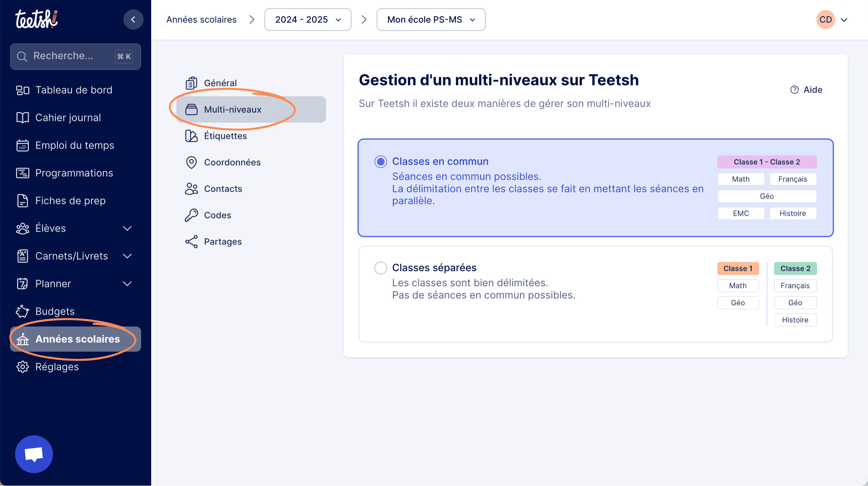868x486 pixels.
Task: Expand the Planner submenu chevron
Action: (127, 284)
